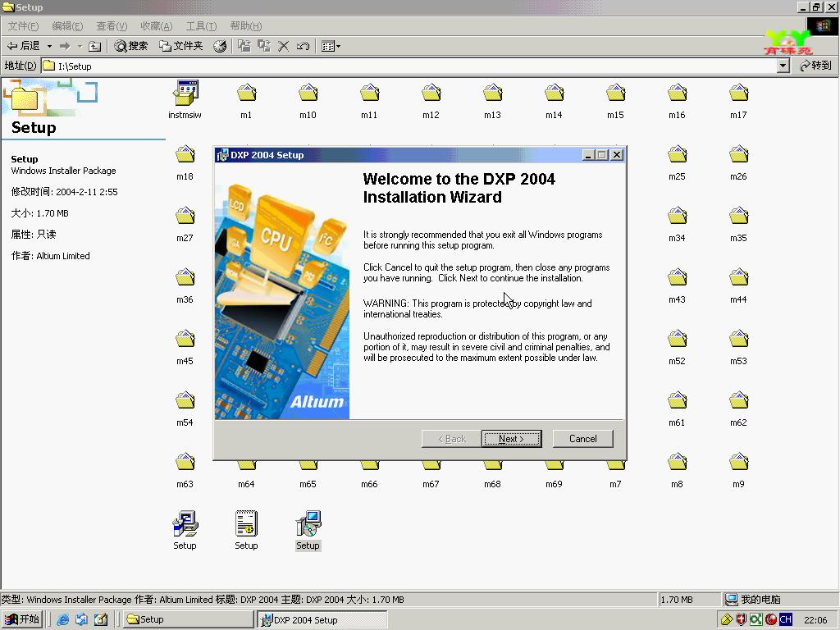Select the m14 folder

pyautogui.click(x=554, y=100)
